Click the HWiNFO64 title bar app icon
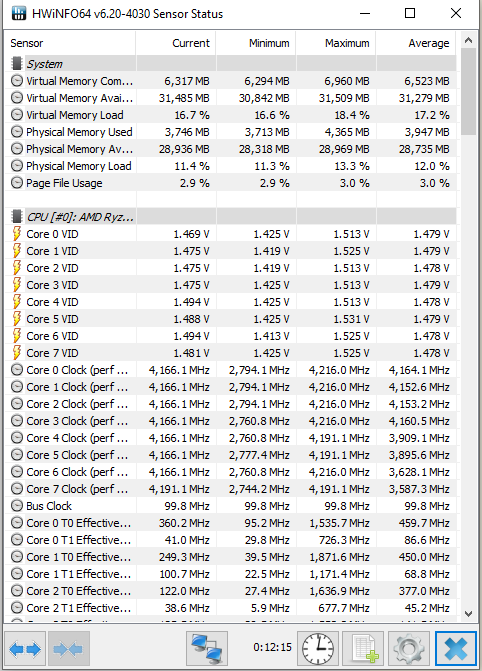The width and height of the screenshot is (482, 671). (18, 13)
